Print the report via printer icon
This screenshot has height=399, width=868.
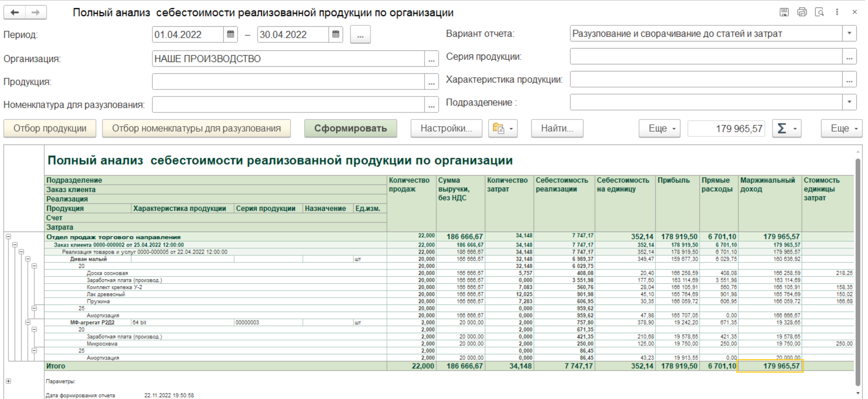pyautogui.click(x=802, y=12)
